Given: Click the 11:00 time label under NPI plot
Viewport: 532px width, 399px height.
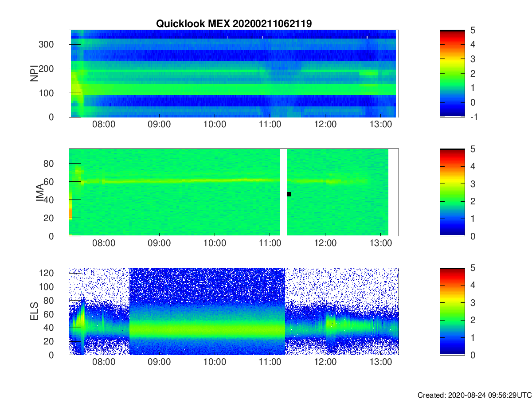Looking at the screenshot, I should pos(270,125).
